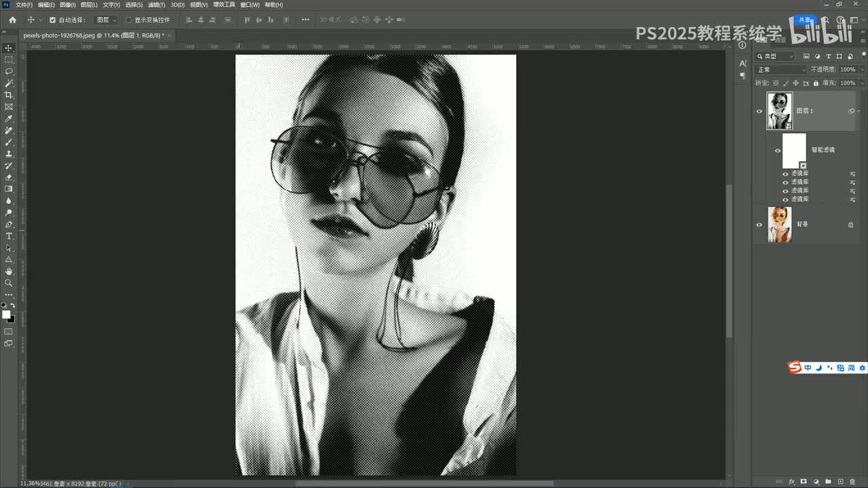Click the 智能滤镜 white mask thumbnail
Image resolution: width=868 pixels, height=488 pixels.
(x=793, y=150)
